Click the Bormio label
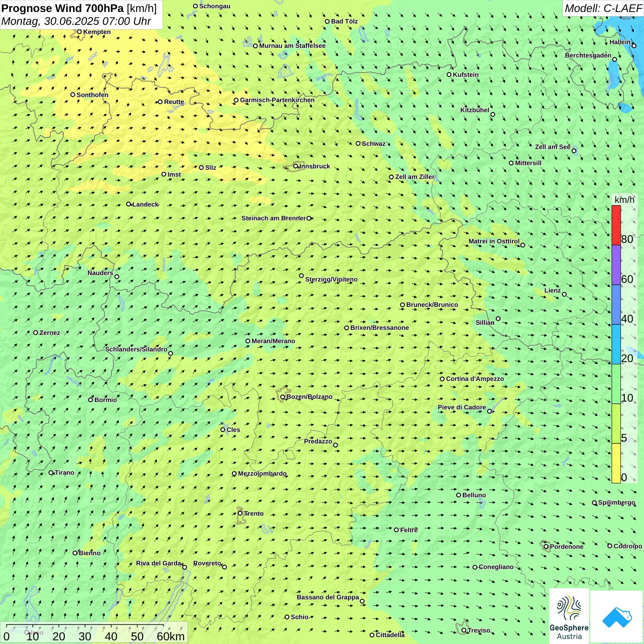The height and width of the screenshot is (644, 644). click(105, 400)
